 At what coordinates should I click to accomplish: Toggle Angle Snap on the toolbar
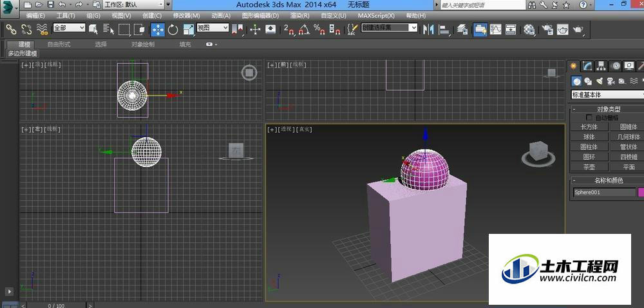[x=305, y=29]
